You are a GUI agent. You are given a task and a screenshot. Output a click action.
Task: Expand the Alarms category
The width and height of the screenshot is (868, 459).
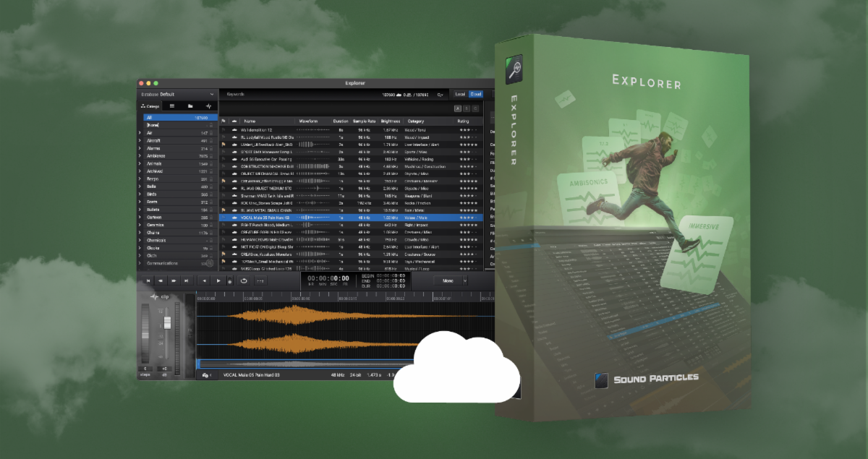(140, 148)
